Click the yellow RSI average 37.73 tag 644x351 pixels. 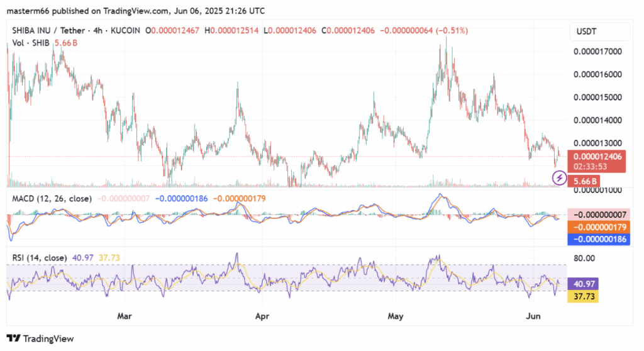(583, 296)
